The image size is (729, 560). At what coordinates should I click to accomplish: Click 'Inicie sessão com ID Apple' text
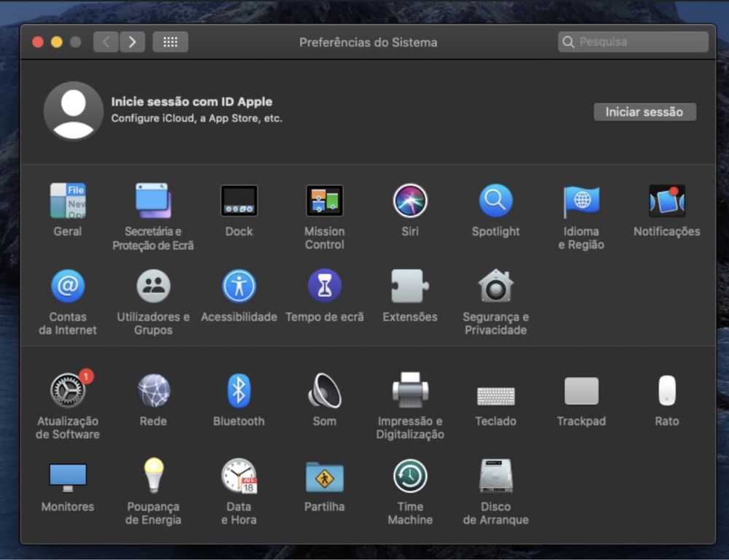(x=191, y=102)
